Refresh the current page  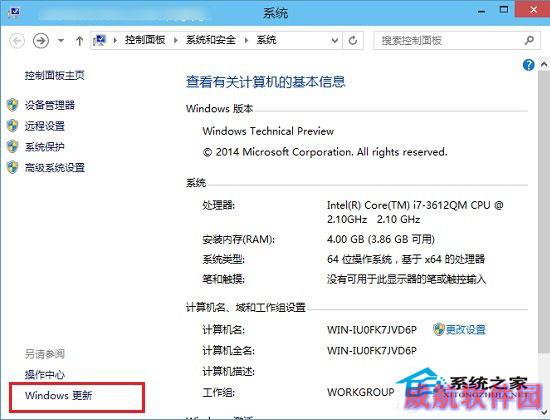(353, 41)
